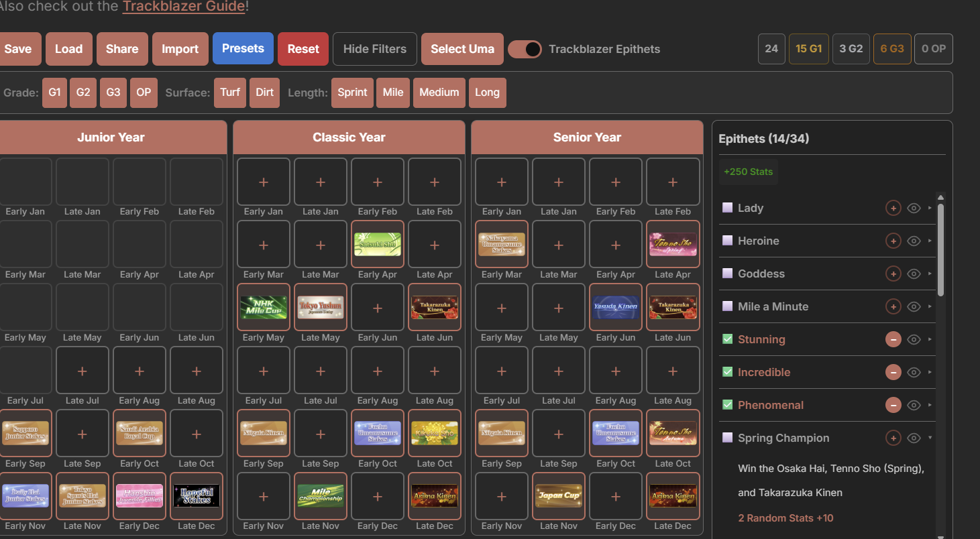Screen dimensions: 980x539
Task: Click the plus button on the Heroine row
Action: 893,241
